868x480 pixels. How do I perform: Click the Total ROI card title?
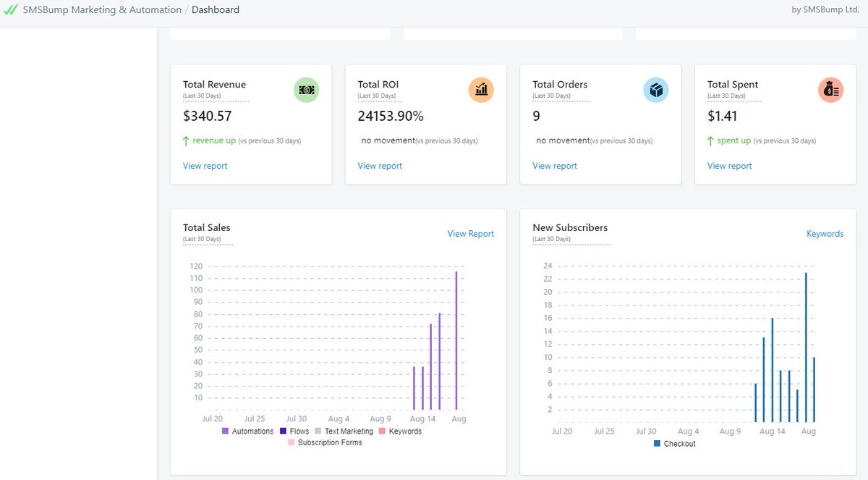378,85
